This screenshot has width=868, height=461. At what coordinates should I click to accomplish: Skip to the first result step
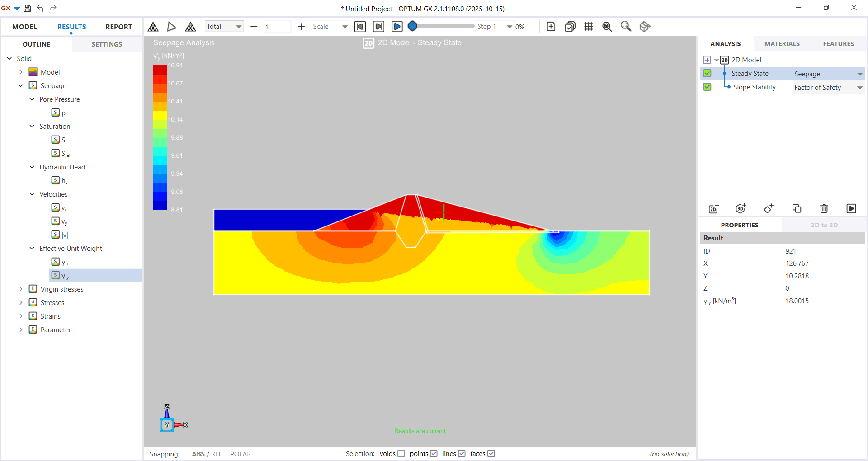[360, 27]
